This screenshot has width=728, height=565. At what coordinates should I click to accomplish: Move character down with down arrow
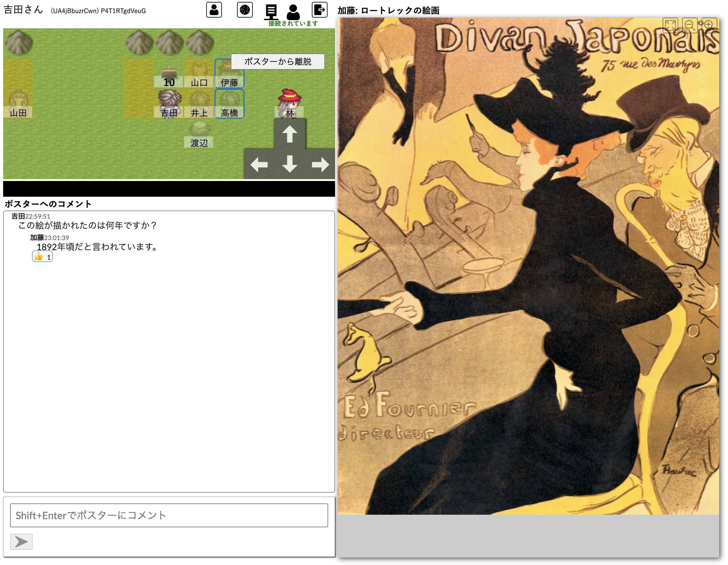[x=289, y=164]
